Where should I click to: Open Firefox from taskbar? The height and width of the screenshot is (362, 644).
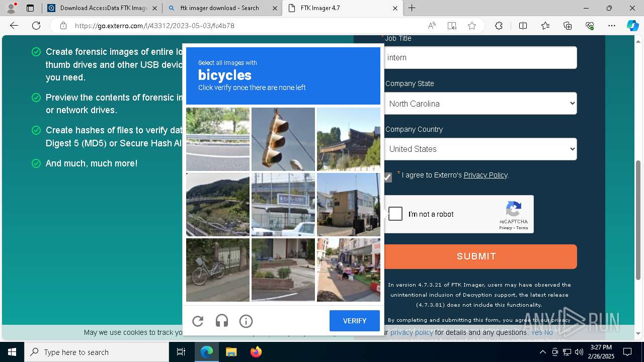256,352
